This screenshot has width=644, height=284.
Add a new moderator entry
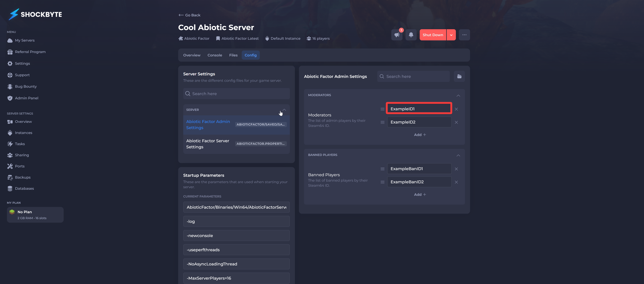point(420,135)
